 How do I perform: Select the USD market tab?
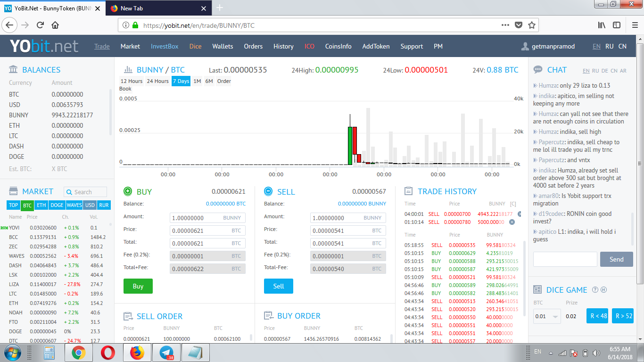coord(90,205)
